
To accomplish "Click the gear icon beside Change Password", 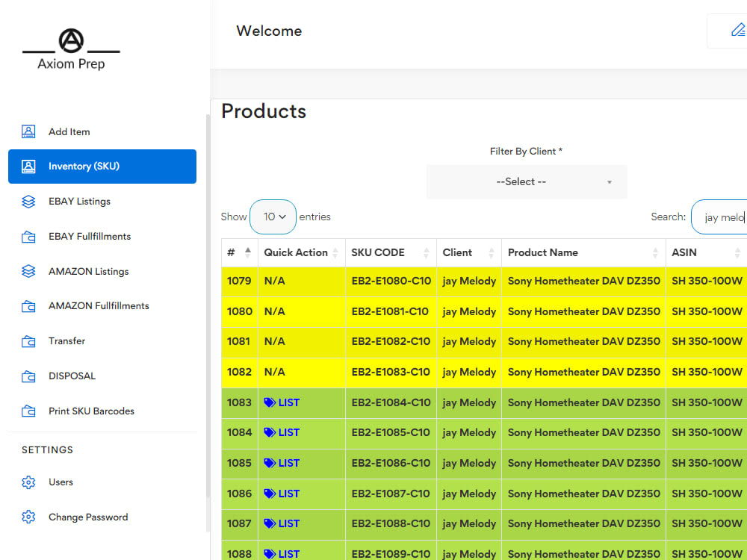I will coord(28,517).
